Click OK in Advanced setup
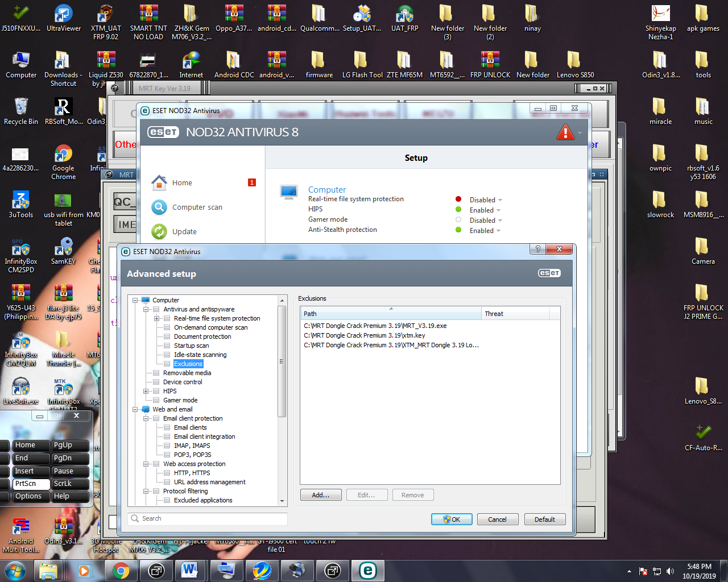 pos(452,519)
